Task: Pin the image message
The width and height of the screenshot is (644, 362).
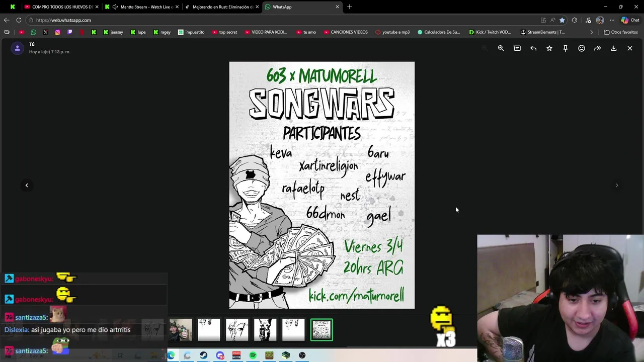Action: [x=566, y=48]
